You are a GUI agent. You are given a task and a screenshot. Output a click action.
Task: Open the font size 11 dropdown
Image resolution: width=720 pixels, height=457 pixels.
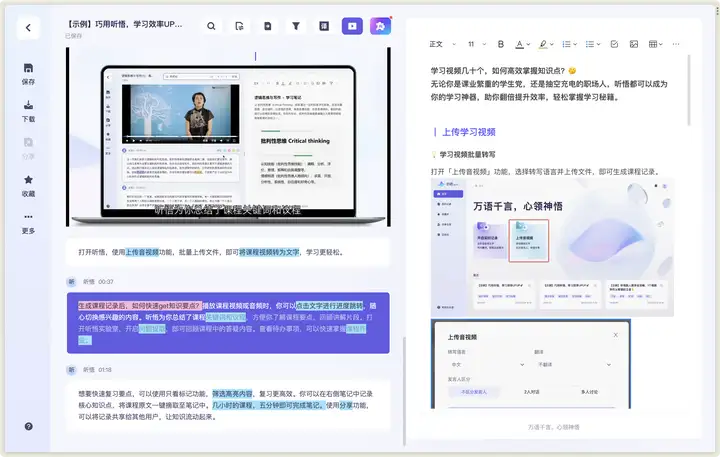coord(476,44)
